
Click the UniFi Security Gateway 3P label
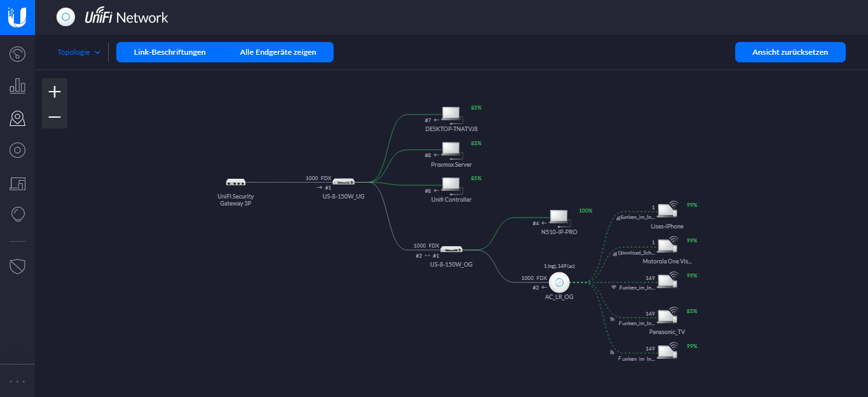(x=235, y=200)
